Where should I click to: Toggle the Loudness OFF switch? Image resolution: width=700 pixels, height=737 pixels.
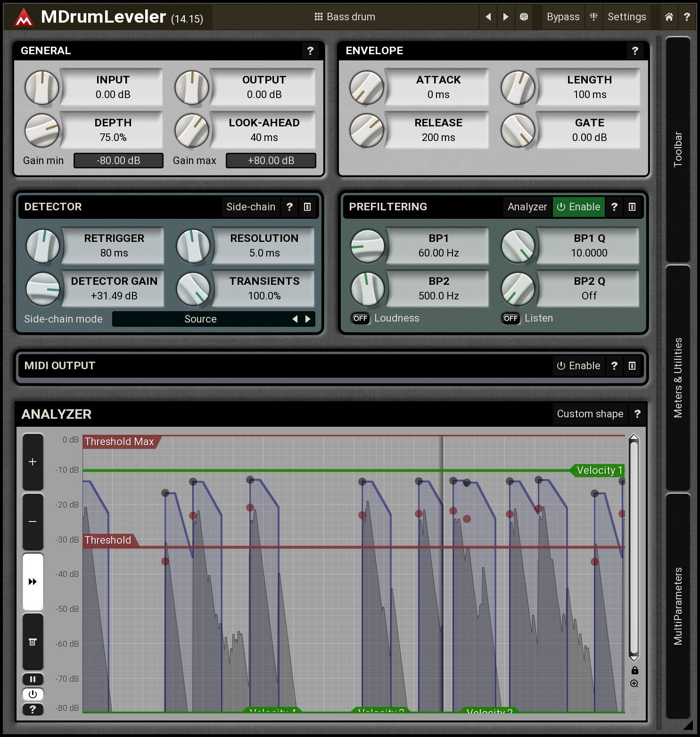[x=361, y=318]
